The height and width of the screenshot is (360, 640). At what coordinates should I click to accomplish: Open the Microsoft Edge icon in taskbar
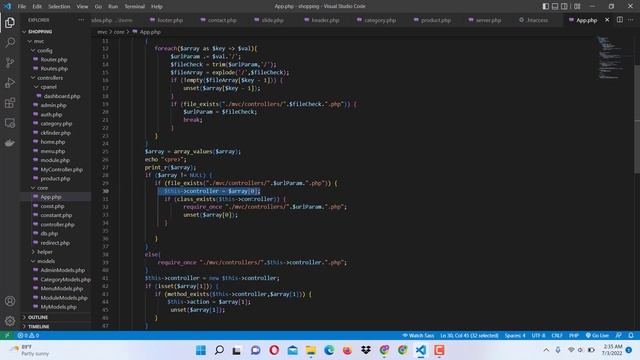click(x=329, y=350)
